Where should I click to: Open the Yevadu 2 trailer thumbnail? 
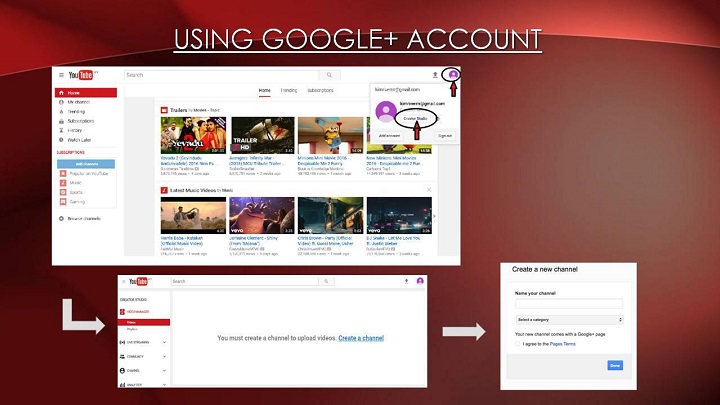[193, 135]
